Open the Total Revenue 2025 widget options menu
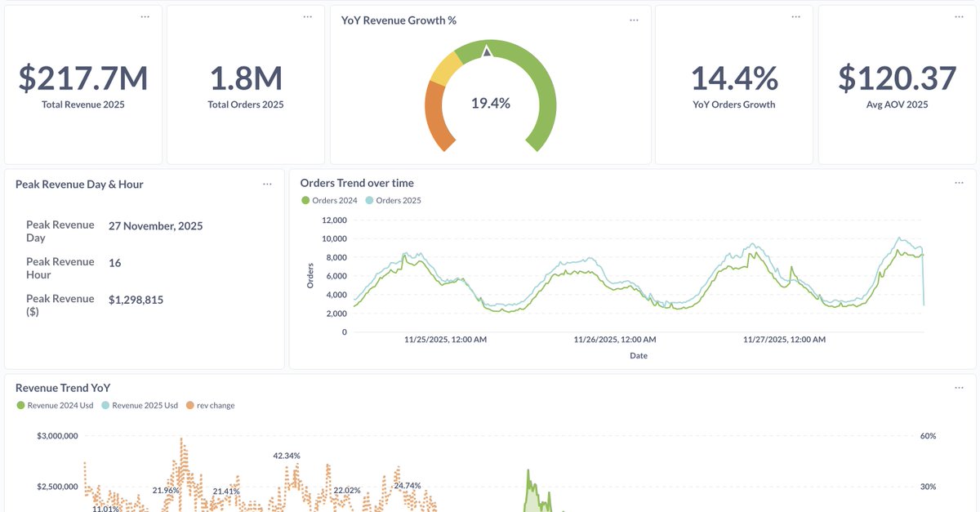Viewport: 980px width, 512px height. [145, 15]
